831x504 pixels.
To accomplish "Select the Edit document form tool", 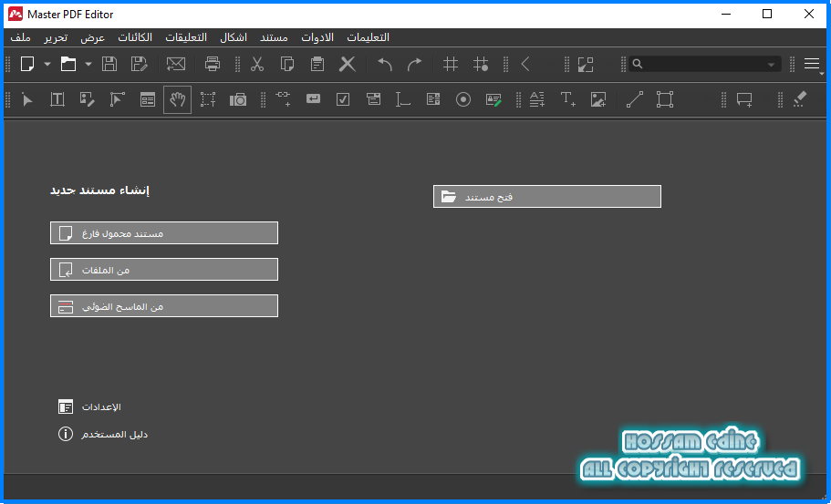I will coord(148,99).
